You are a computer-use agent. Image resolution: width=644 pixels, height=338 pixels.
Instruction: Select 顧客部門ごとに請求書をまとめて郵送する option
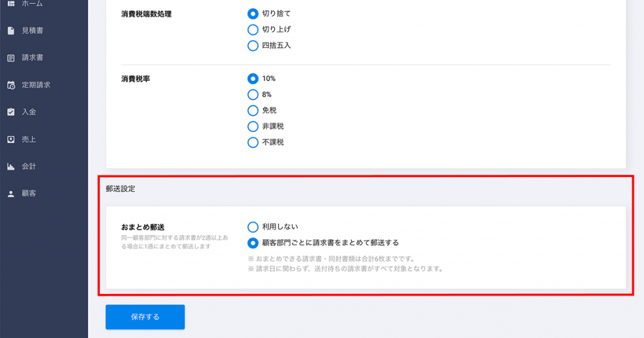point(253,243)
